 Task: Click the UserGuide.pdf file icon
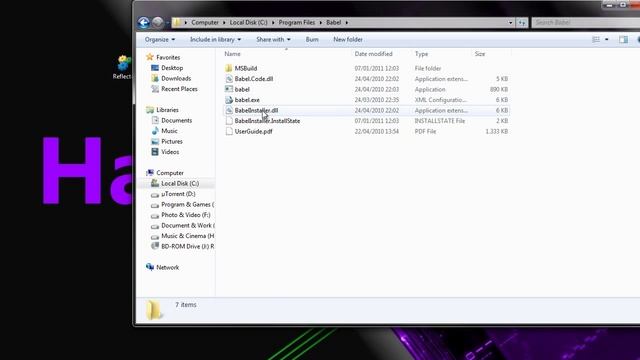[x=229, y=131]
